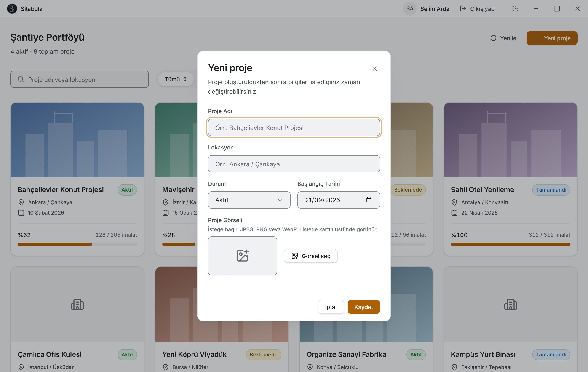Click the Aktif badge on Çamlıca card

(x=127, y=355)
